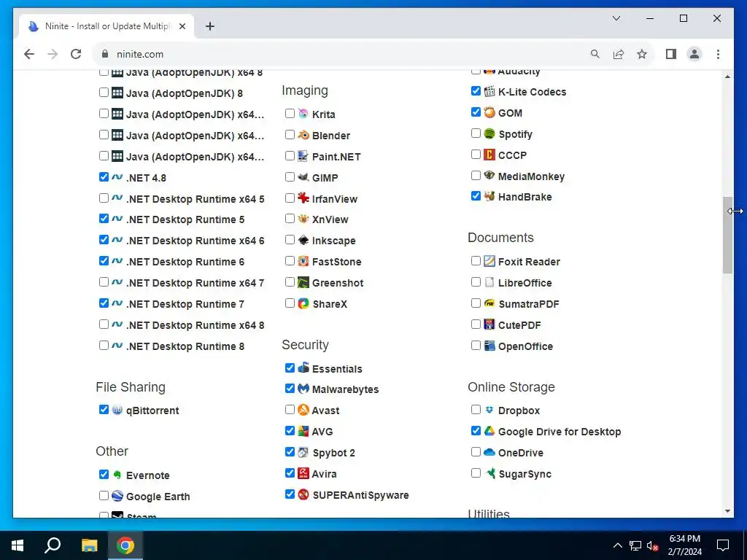Click the Google Drive icon
This screenshot has height=560, width=747.
click(x=489, y=431)
